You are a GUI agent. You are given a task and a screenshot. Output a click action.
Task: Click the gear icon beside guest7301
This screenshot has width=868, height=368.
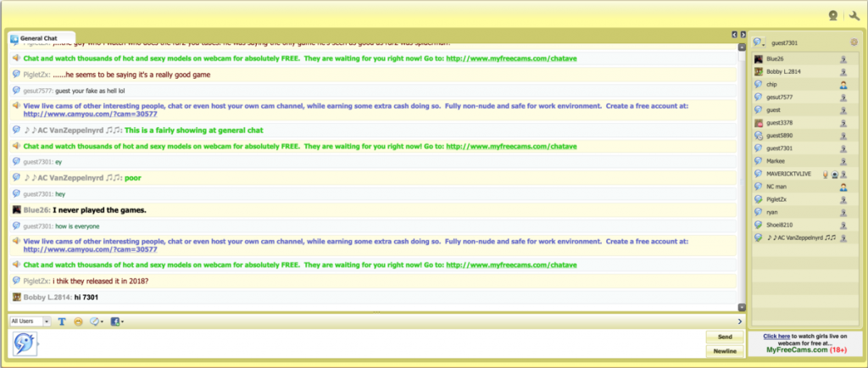[854, 42]
